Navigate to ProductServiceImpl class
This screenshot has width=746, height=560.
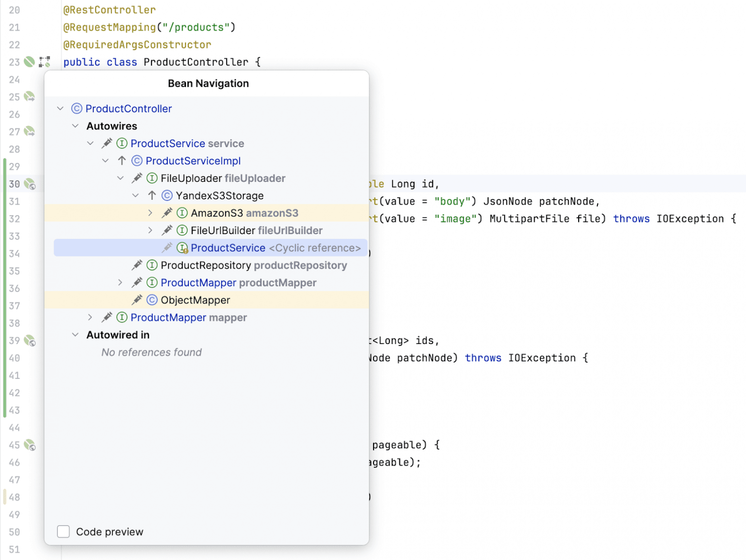click(x=193, y=161)
